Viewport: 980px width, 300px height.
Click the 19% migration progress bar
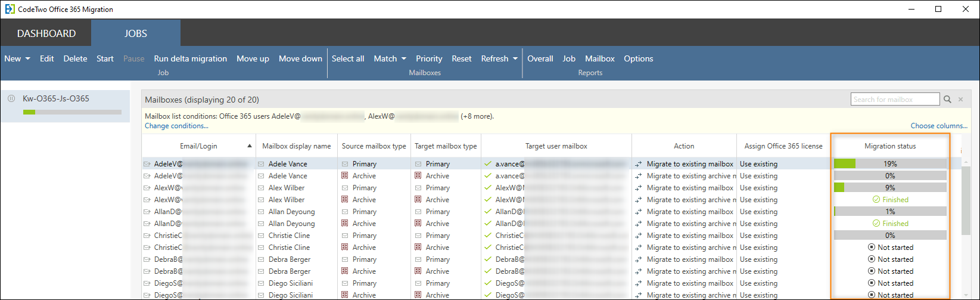point(890,163)
